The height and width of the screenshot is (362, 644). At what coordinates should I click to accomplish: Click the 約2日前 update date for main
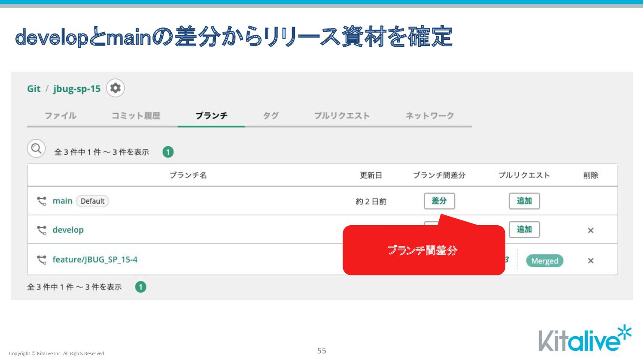tap(371, 202)
